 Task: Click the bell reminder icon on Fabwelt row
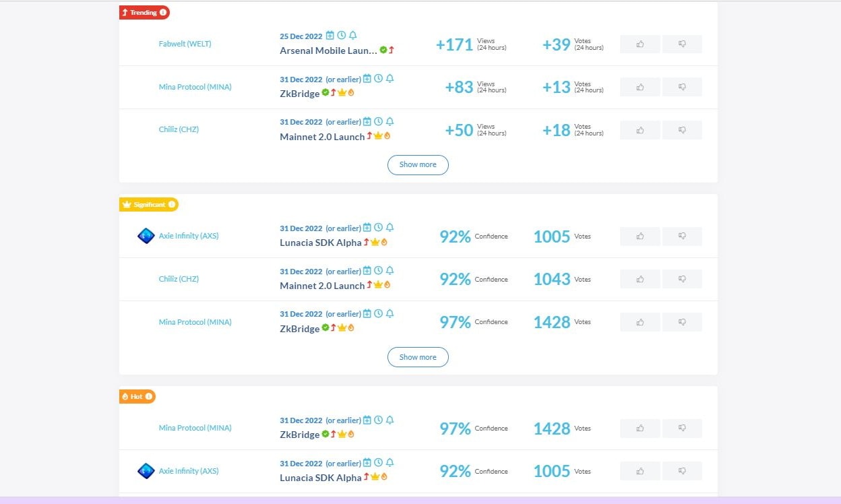[x=353, y=35]
